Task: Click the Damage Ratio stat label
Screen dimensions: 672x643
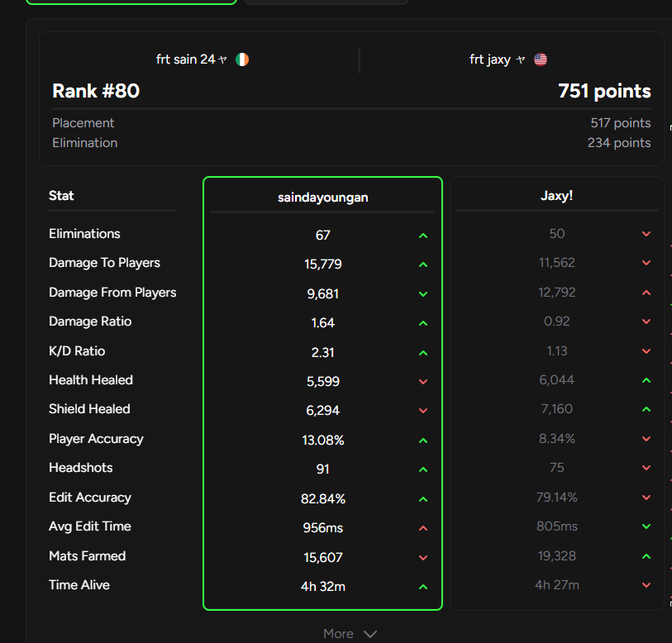Action: 90,321
